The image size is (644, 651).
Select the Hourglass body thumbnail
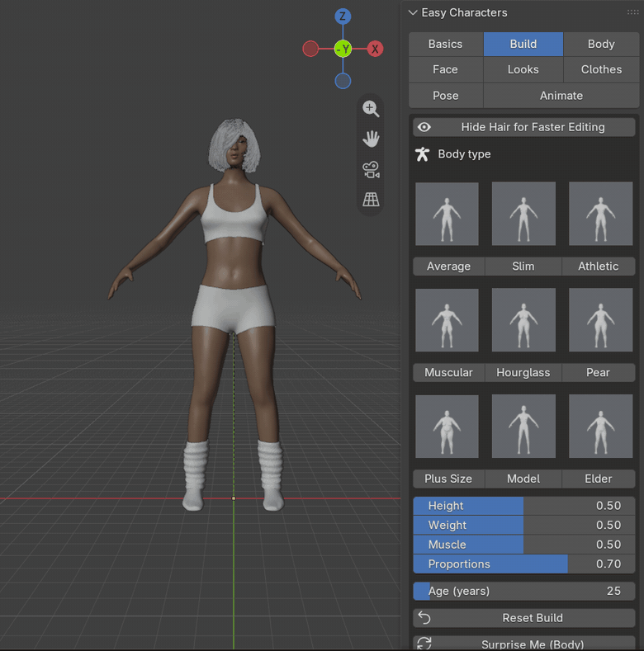pyautogui.click(x=523, y=320)
